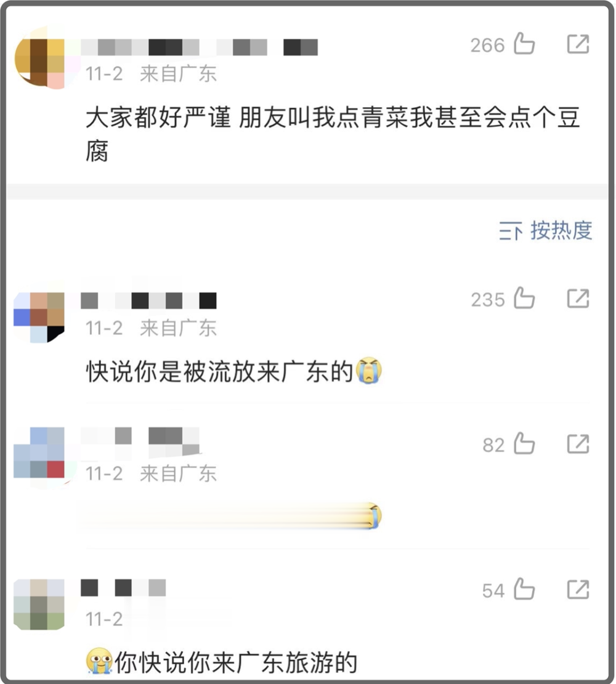Viewport: 616px width, 684px height.
Task: Open avatar of the 235-like commenter
Action: 39,316
